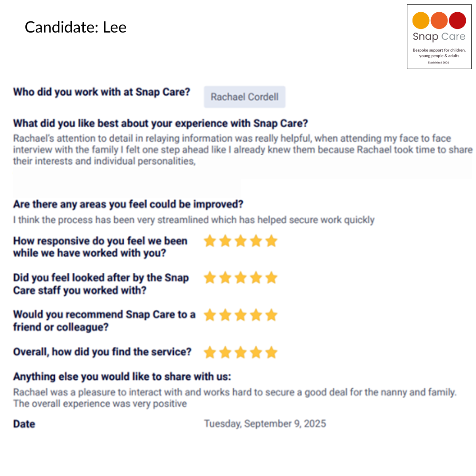This screenshot has height=476, width=476.
Task: Click the orange circle in the logo
Action: pyautogui.click(x=439, y=21)
